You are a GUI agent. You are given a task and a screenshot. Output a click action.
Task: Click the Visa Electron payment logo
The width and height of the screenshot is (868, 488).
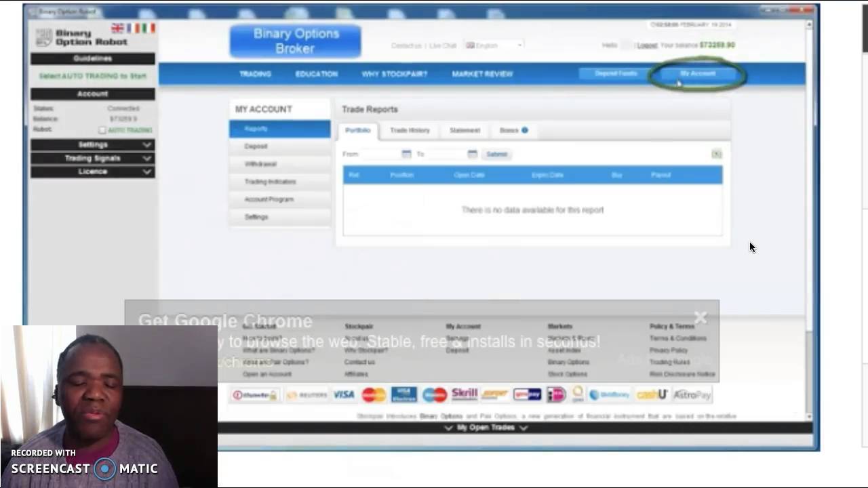(404, 394)
